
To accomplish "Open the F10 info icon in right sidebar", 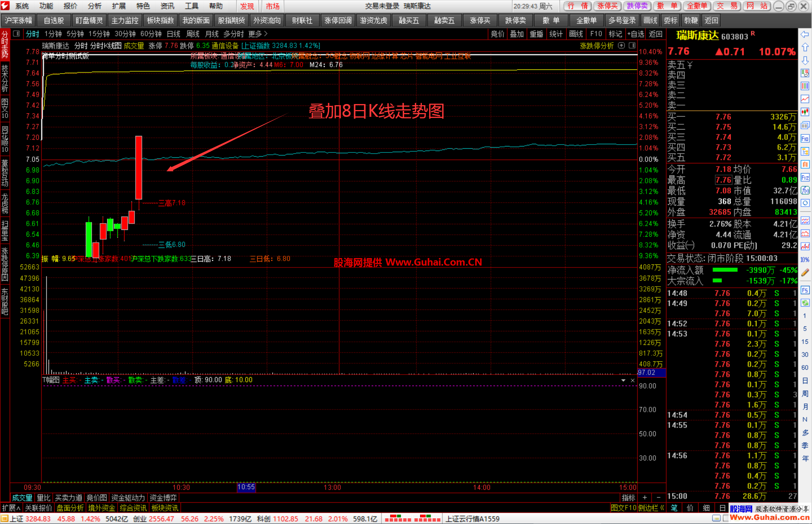I will [804, 139].
